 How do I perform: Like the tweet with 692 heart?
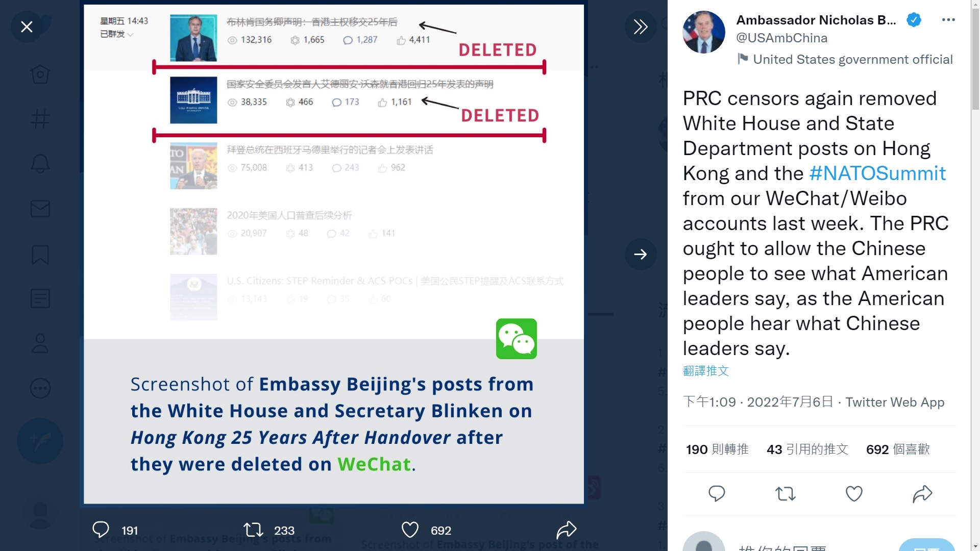click(x=410, y=530)
